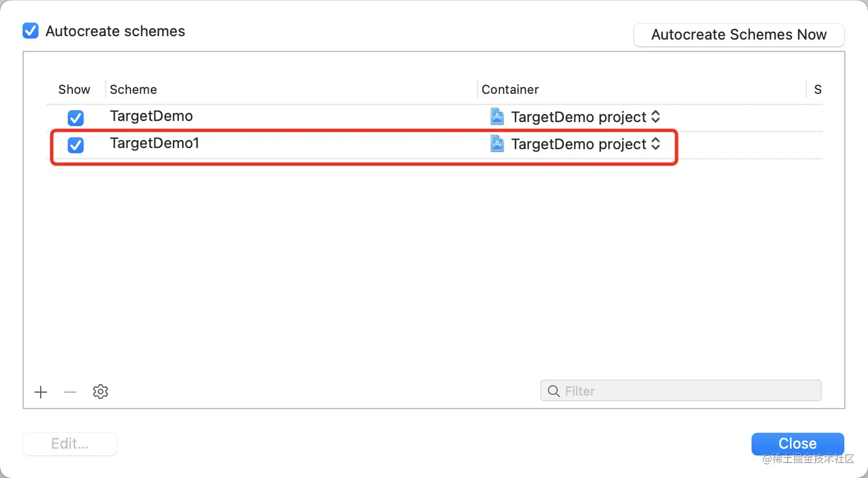This screenshot has width=868, height=478.
Task: Click the minus icon to remove scheme
Action: click(70, 392)
